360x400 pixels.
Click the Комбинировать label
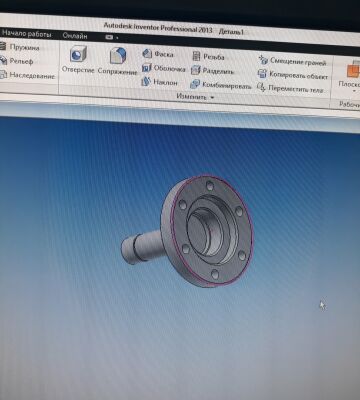pyautogui.click(x=227, y=86)
